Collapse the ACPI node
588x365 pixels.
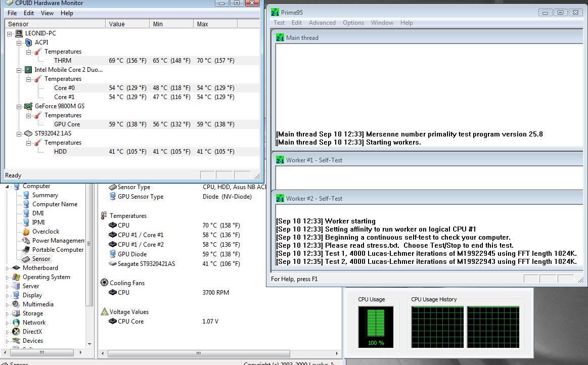click(x=19, y=43)
